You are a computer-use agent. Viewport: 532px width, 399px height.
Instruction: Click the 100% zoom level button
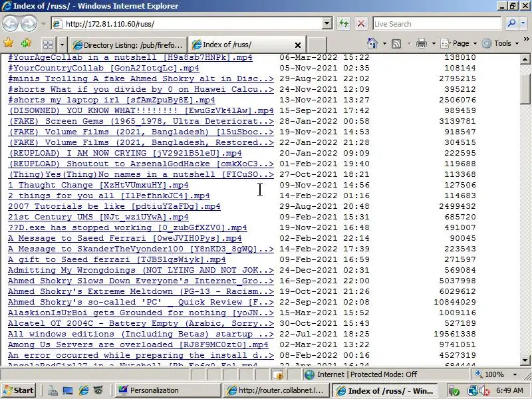pos(489,374)
